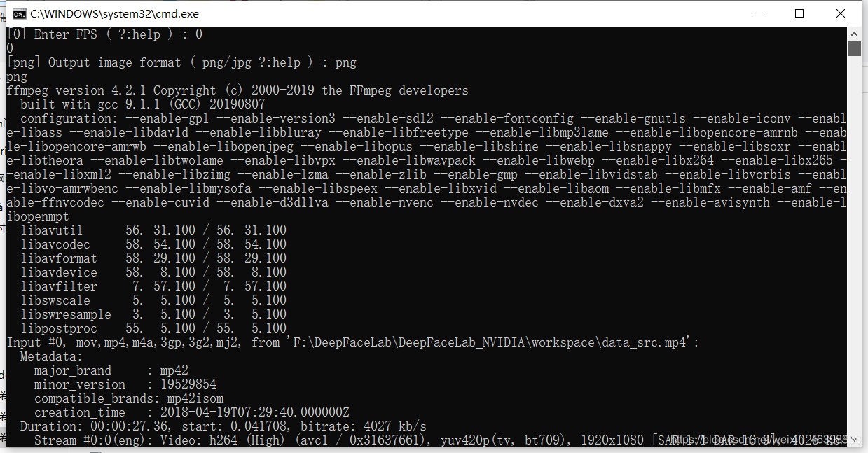Click the 'libavformat' version row
The height and width of the screenshot is (453, 868).
point(153,258)
